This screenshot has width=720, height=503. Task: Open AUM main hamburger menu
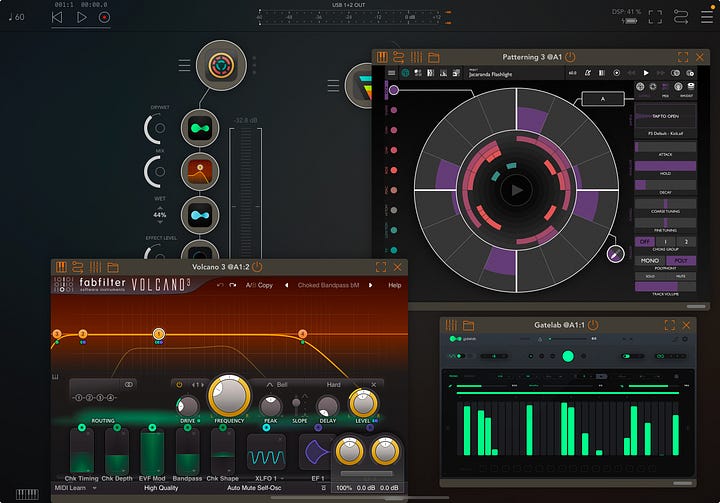pyautogui.click(x=707, y=17)
